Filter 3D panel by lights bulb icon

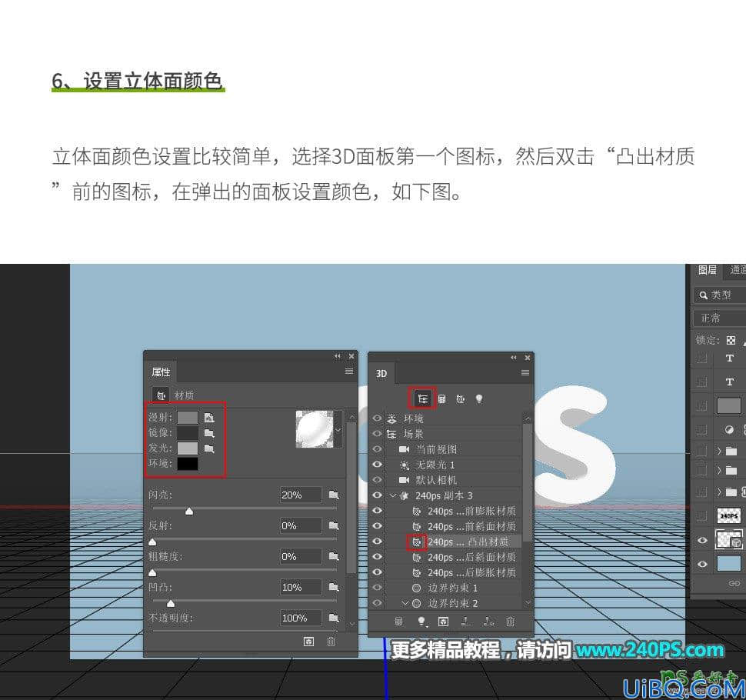479,398
